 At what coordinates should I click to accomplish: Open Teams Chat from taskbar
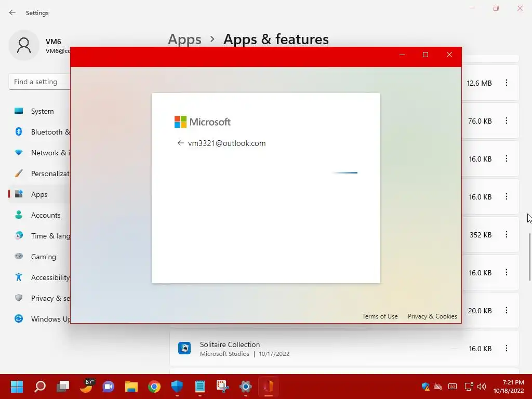(x=109, y=387)
